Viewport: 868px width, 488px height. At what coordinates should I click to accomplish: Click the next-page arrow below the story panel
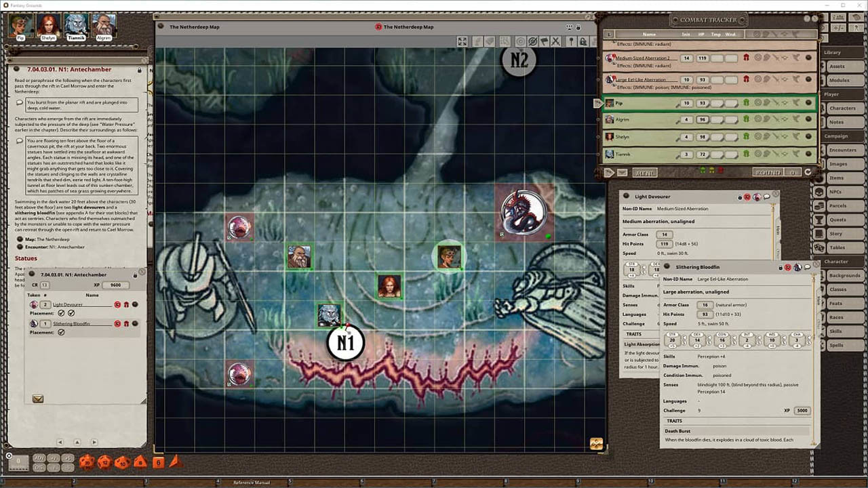coord(94,442)
